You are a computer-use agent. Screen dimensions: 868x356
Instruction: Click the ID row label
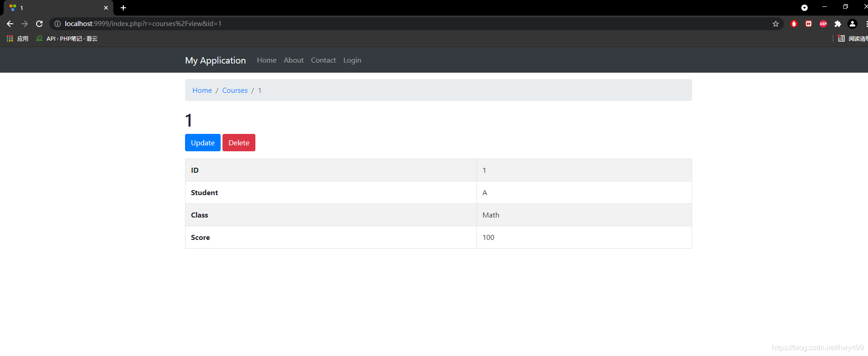coord(195,170)
